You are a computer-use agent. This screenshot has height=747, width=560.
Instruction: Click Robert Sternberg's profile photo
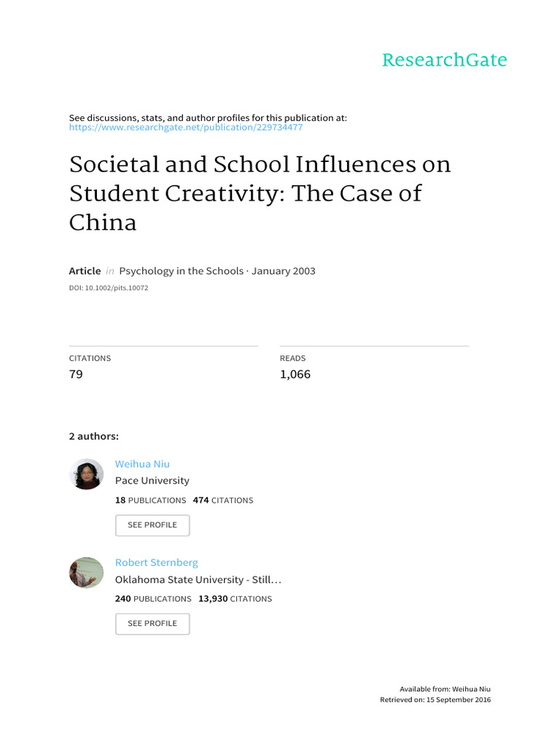click(86, 573)
